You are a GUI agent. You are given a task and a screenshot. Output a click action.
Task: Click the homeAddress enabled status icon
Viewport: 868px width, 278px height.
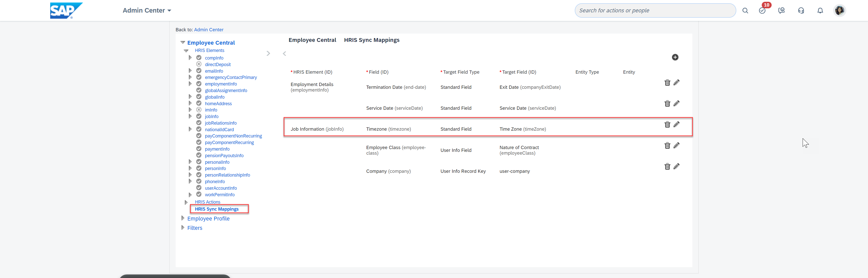click(x=199, y=103)
